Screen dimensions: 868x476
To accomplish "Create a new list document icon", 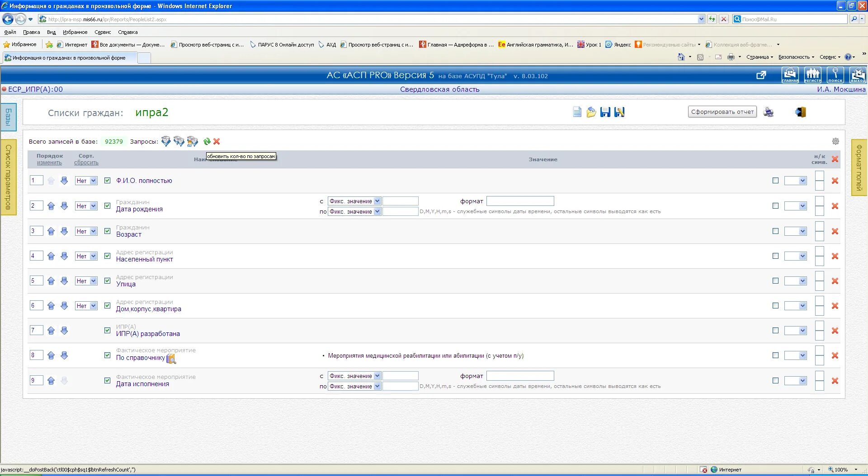I will 577,112.
